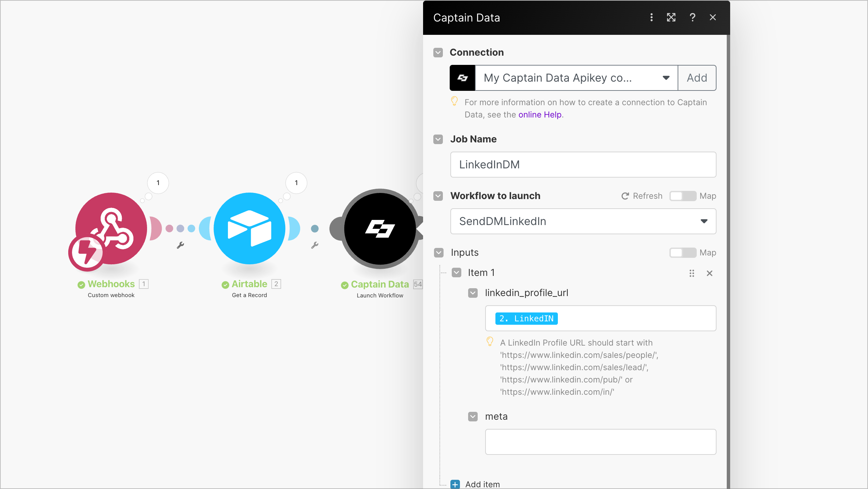The image size is (868, 489).
Task: Open the Airtable operation bubble showing 1
Action: pos(296,183)
